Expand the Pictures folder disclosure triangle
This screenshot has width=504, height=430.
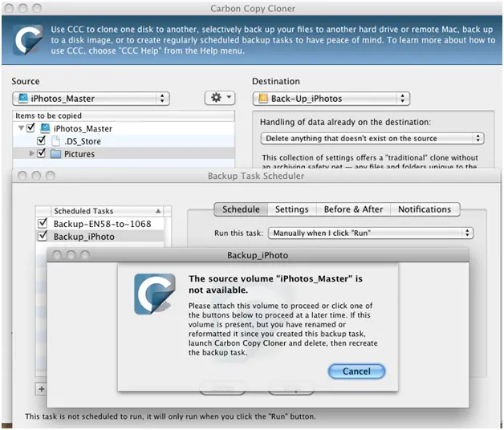[x=31, y=153]
